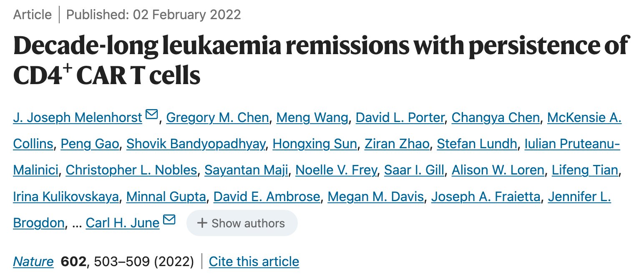Screen dimensions: 644x279
Task: Select Shovik Bandyopadhyay author link
Action: click(196, 144)
